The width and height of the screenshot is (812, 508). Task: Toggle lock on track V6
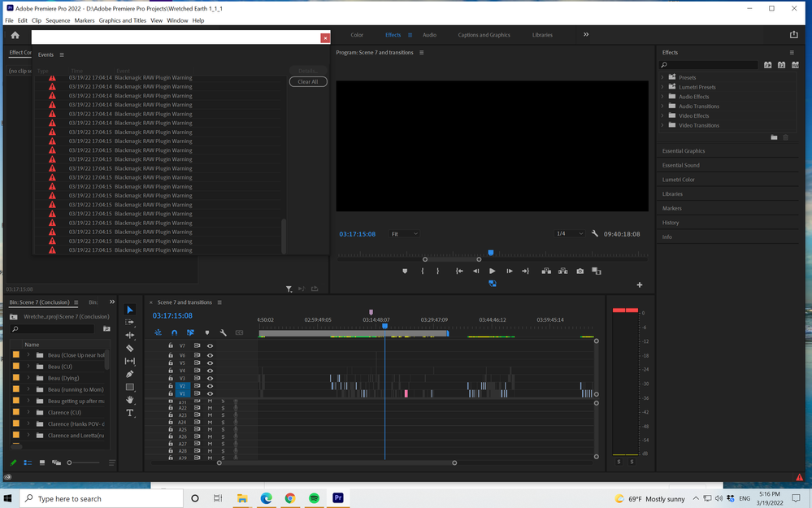pyautogui.click(x=171, y=354)
